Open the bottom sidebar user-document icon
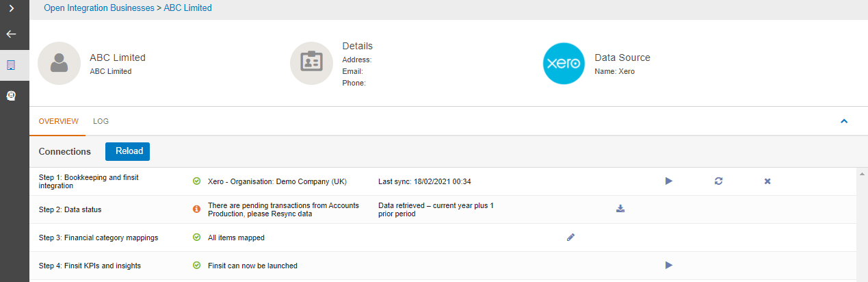 point(11,96)
